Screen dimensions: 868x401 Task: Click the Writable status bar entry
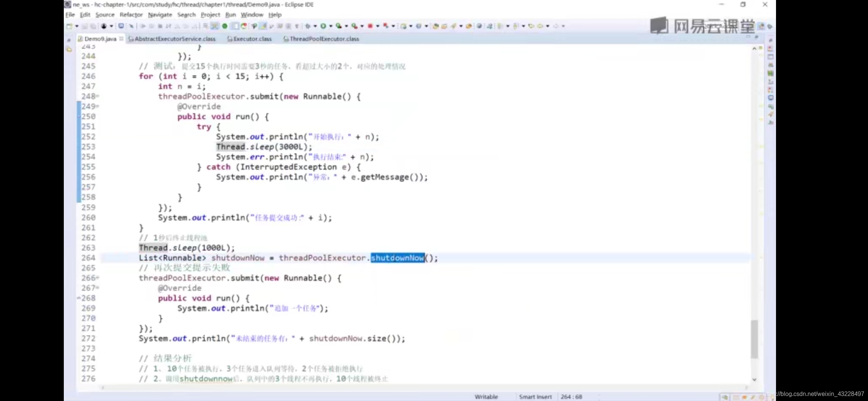pyautogui.click(x=486, y=397)
